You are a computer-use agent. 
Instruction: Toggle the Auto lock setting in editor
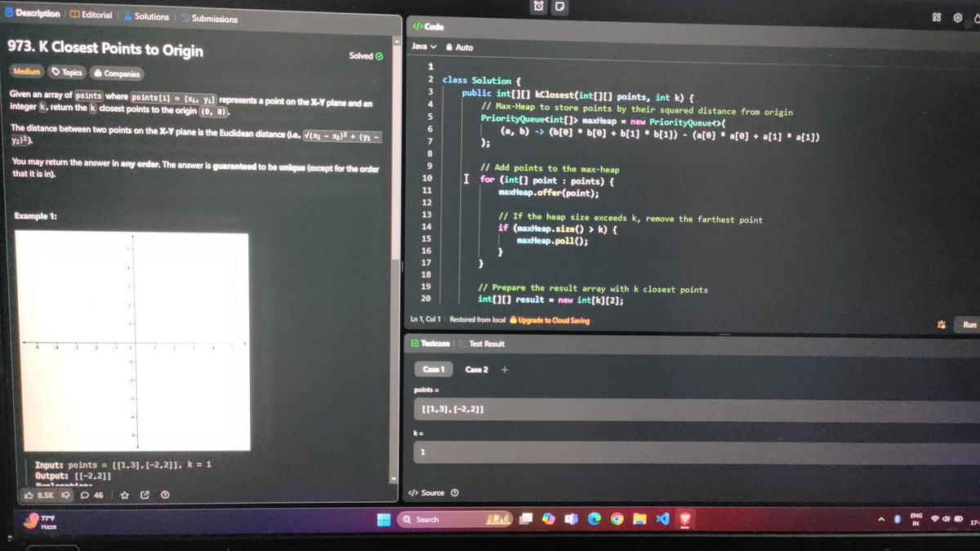[460, 47]
